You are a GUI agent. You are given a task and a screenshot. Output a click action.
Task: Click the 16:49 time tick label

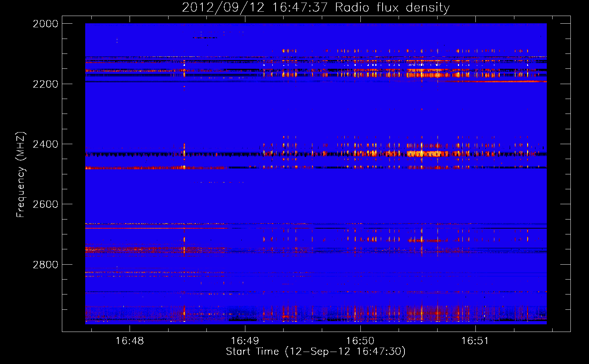[x=245, y=341]
